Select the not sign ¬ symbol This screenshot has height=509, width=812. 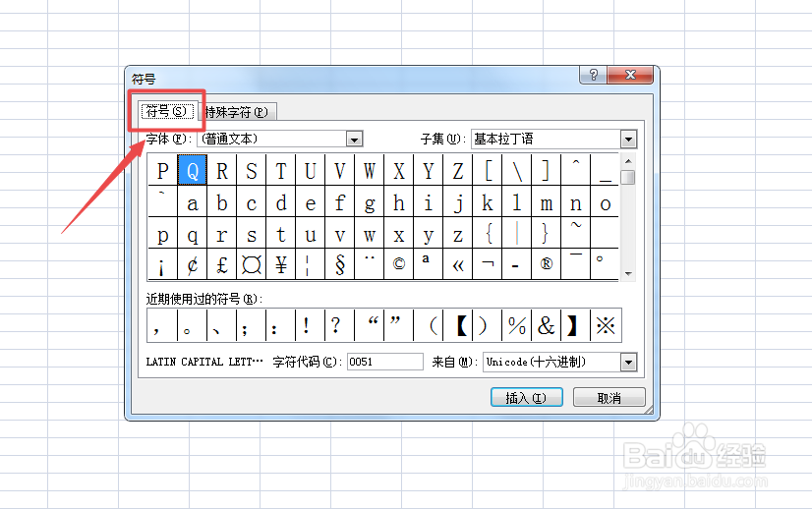point(488,264)
